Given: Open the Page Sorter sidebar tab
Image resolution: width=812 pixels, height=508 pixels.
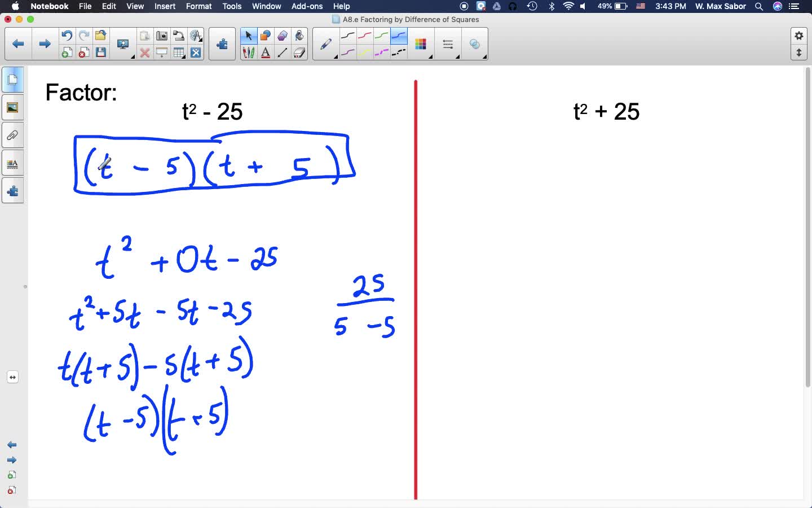Looking at the screenshot, I should tap(12, 80).
